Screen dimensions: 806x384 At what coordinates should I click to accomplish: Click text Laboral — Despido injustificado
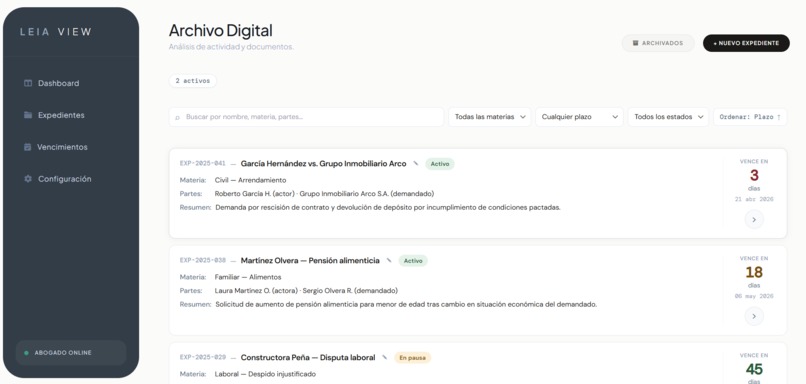(x=265, y=374)
